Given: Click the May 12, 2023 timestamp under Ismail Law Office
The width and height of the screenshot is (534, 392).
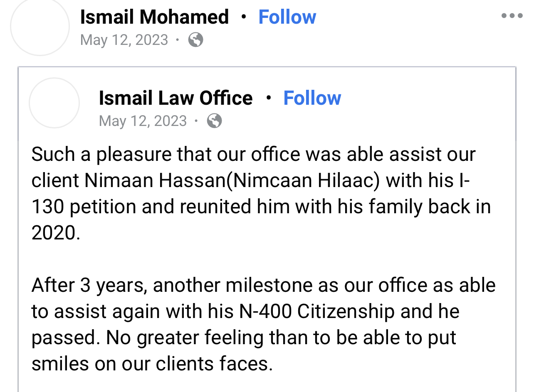Looking at the screenshot, I should [143, 121].
